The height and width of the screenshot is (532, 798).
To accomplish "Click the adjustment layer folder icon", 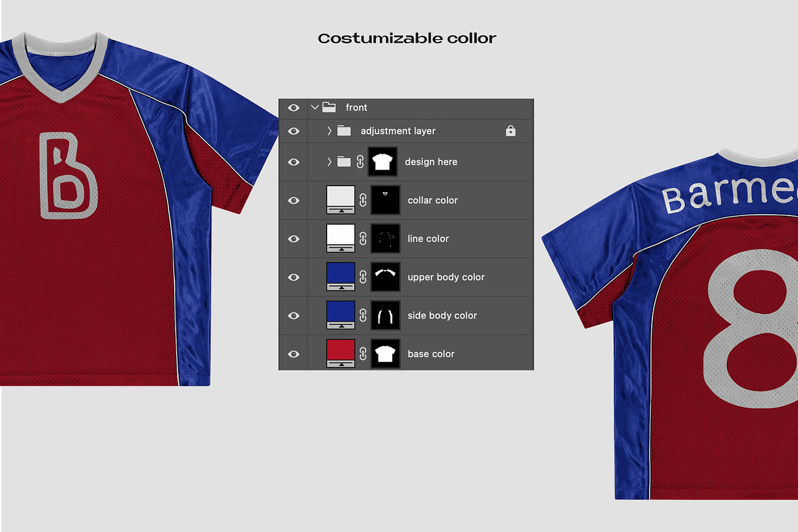I will coord(344,131).
